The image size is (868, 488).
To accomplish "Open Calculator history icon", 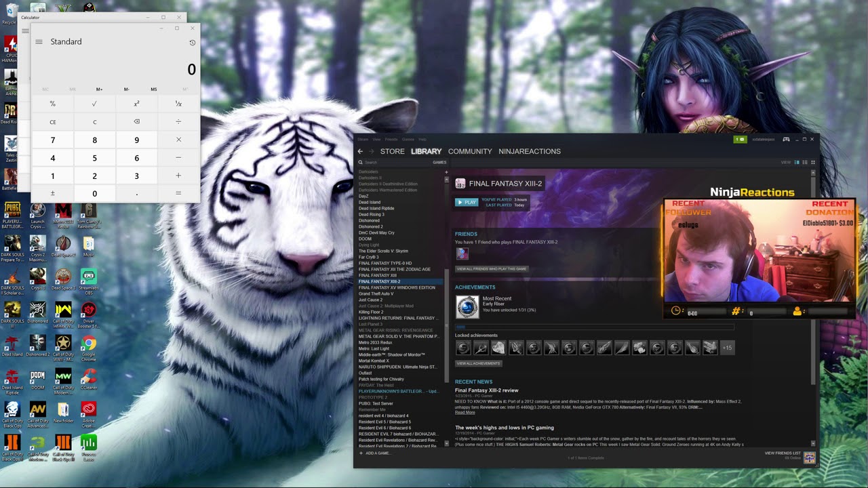I will 192,43.
